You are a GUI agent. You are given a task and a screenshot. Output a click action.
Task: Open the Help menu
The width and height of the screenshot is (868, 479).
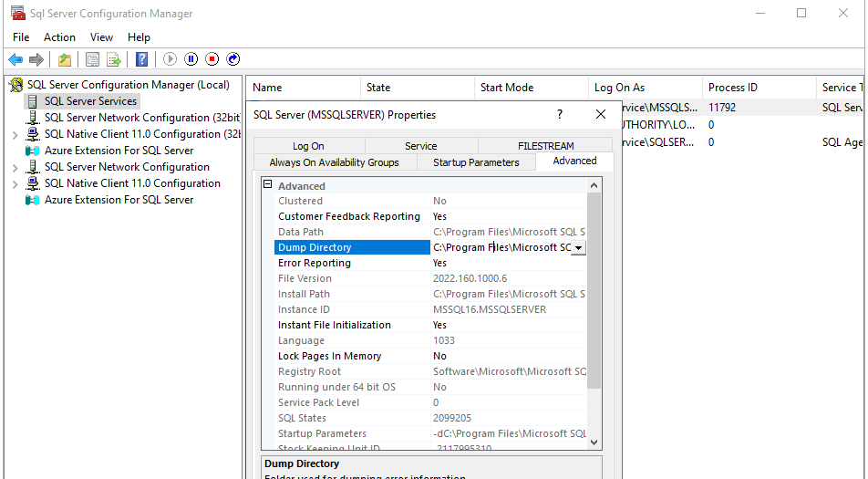(x=139, y=37)
